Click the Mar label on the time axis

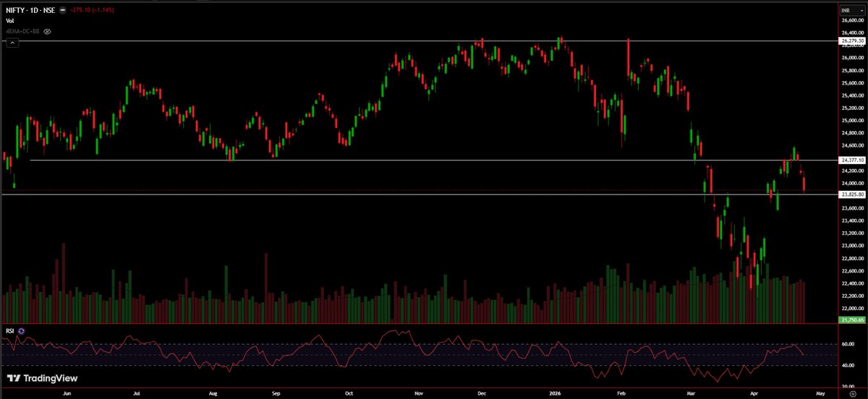pos(692,394)
